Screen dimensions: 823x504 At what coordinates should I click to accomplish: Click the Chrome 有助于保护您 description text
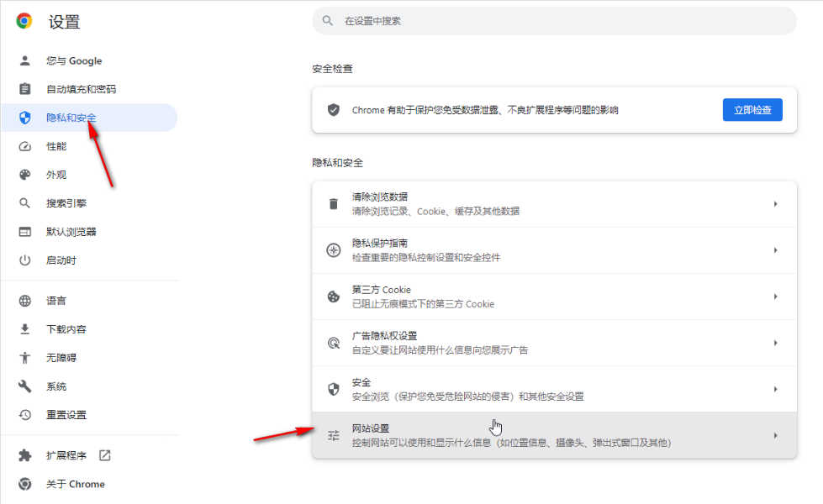click(485, 110)
